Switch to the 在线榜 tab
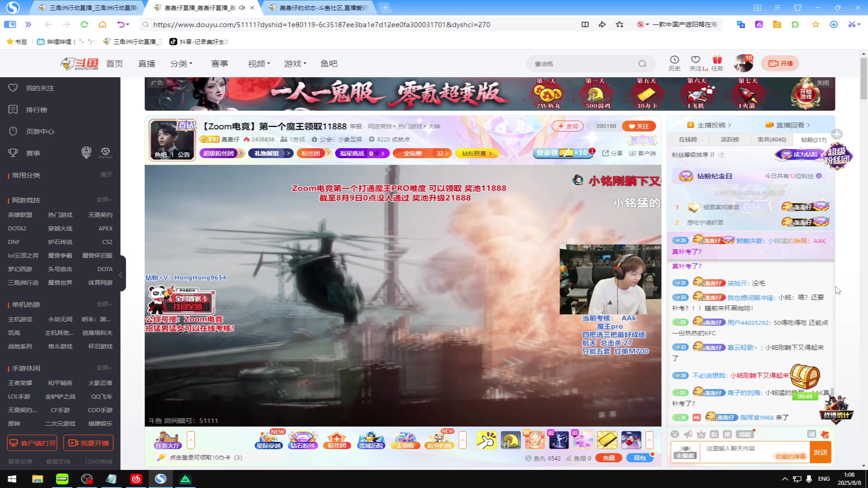The height and width of the screenshot is (488, 868). [x=688, y=140]
